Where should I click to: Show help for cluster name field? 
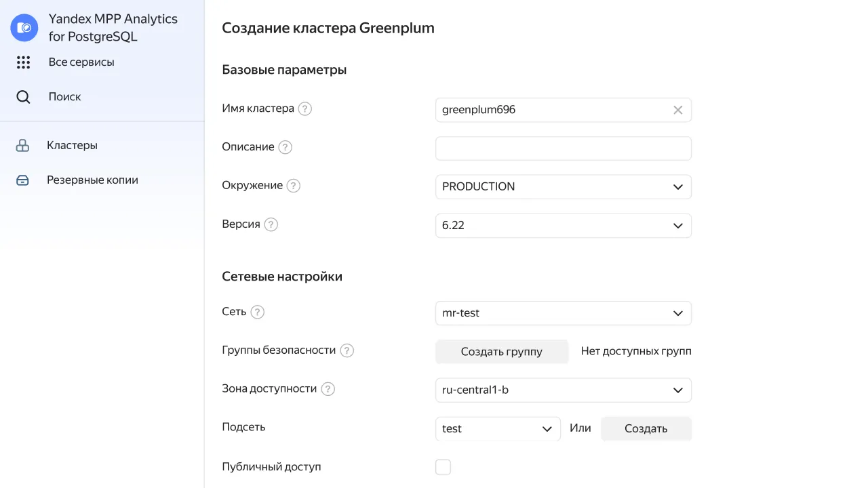tap(305, 108)
